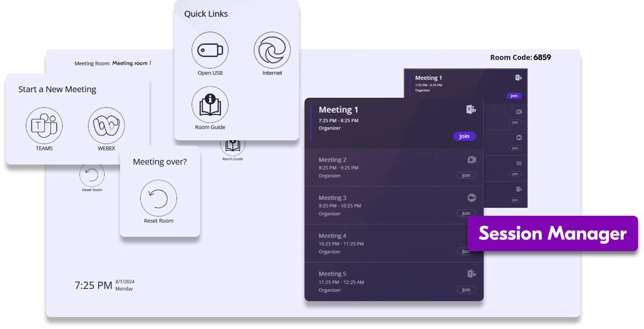Click the Room Code 6859 text
Image resolution: width=644 pixels, height=329 pixels.
click(x=520, y=57)
